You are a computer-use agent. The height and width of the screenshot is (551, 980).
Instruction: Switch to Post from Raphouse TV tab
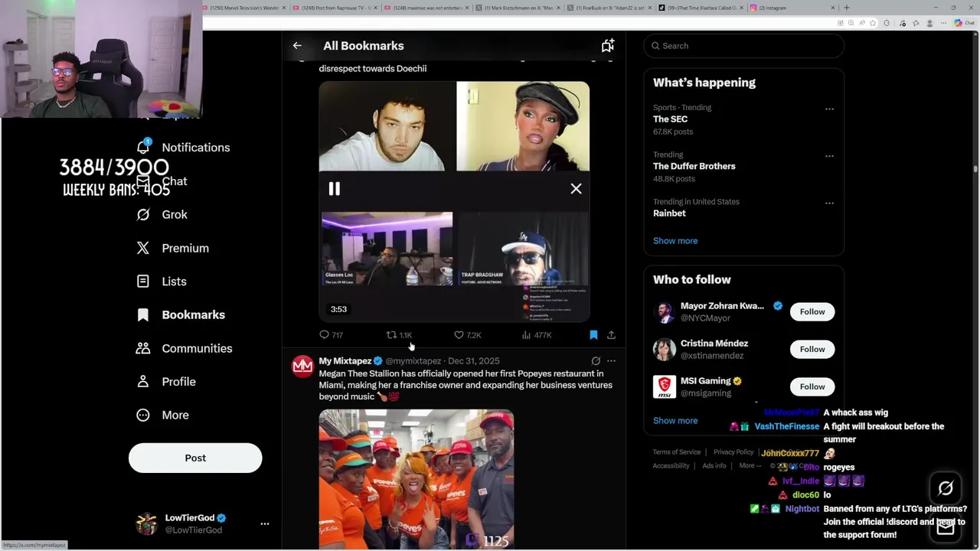tap(335, 8)
